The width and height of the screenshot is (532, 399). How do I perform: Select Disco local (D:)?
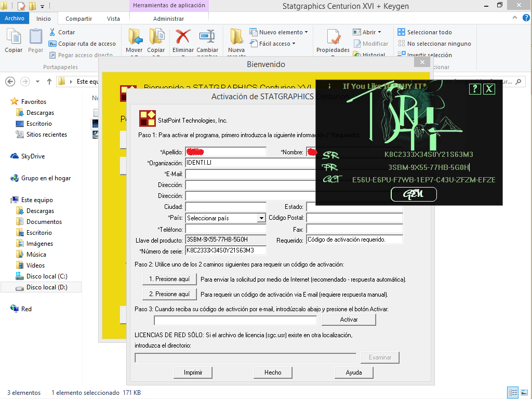[x=42, y=287]
